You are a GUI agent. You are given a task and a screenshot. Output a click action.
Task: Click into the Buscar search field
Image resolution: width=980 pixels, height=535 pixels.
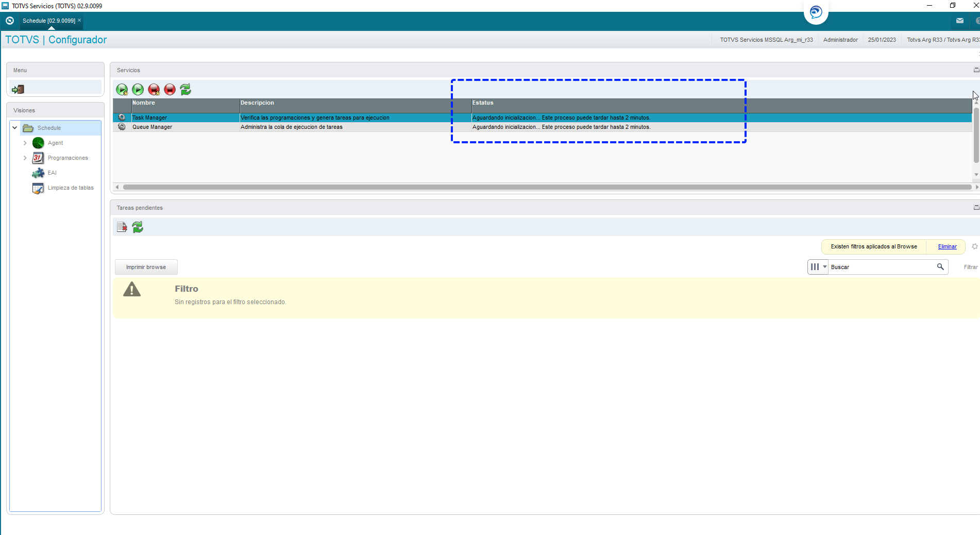coord(882,267)
